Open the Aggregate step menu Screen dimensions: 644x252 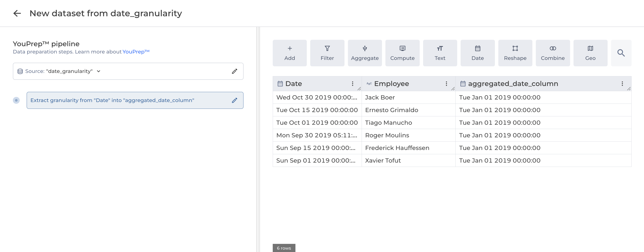tap(364, 53)
